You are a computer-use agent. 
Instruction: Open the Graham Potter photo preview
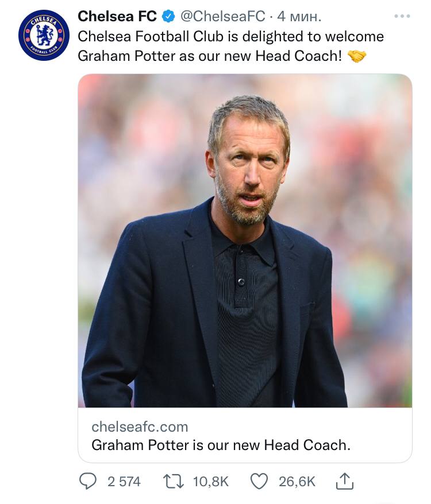pyautogui.click(x=245, y=241)
